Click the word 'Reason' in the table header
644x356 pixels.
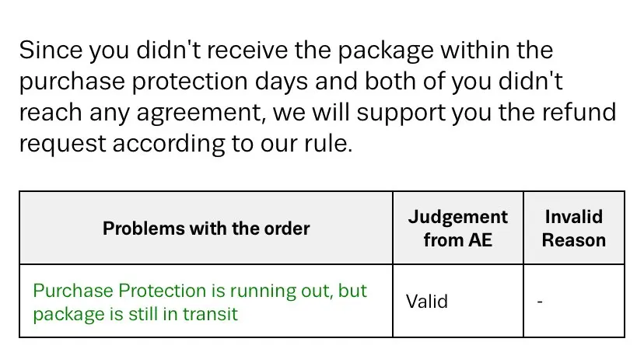[574, 240]
